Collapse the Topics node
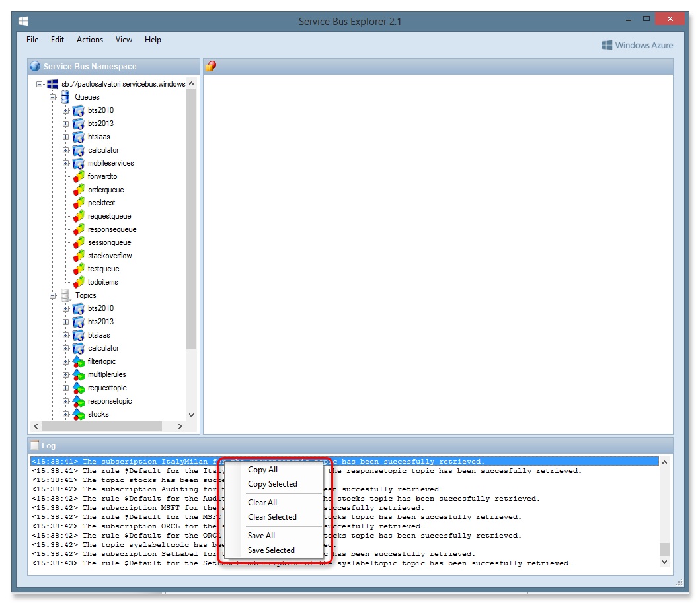This screenshot has width=700, height=605. 53,295
